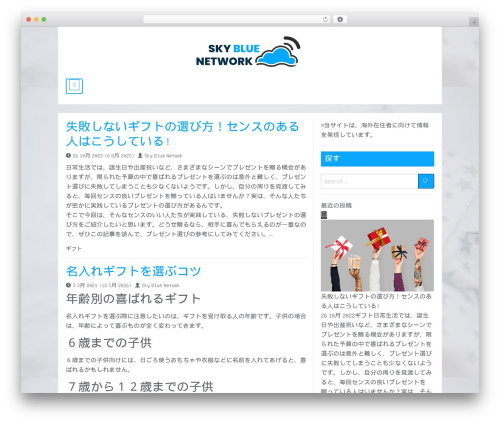The image size is (500, 423).
Task: Focus the sidebar Search input field
Action: [369, 181]
